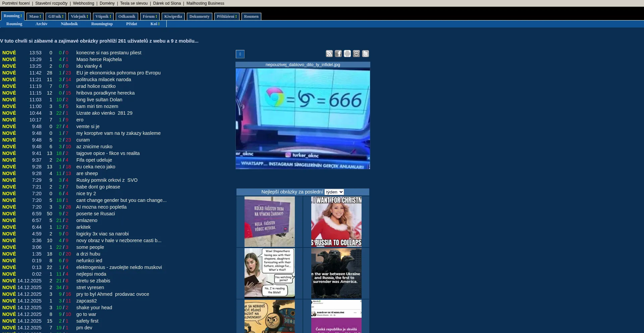Go to the Náhodník submenu item
This screenshot has width=644, height=333.
tap(69, 24)
